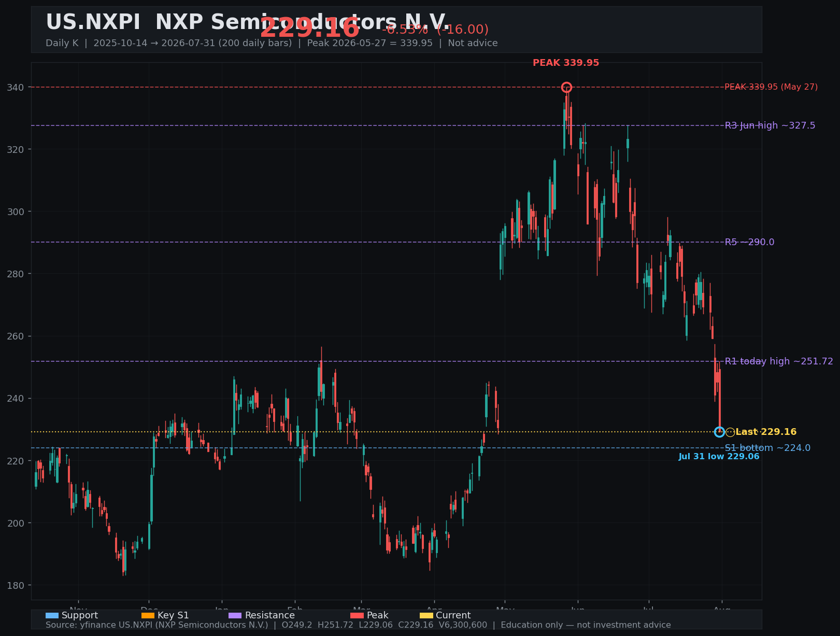
Task: Click the bold 'PEAK 339.95' annotation above the peak
Action: 566,63
